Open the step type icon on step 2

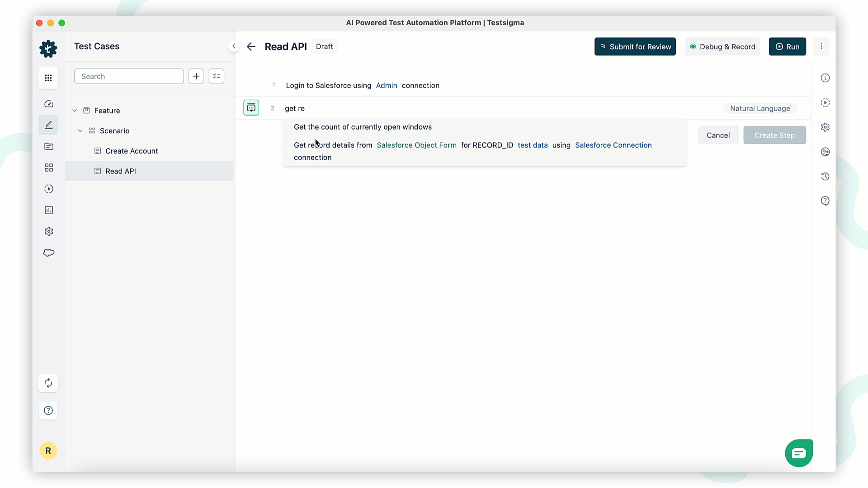251,108
